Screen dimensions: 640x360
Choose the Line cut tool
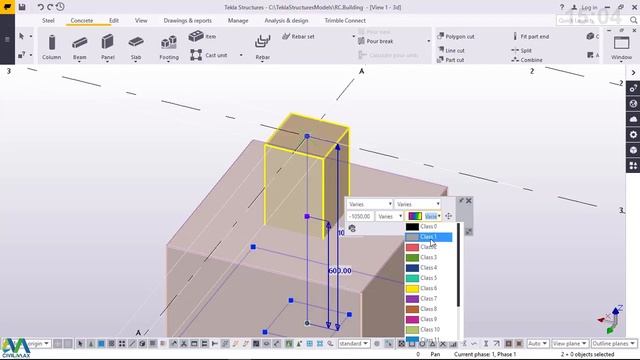pos(451,50)
